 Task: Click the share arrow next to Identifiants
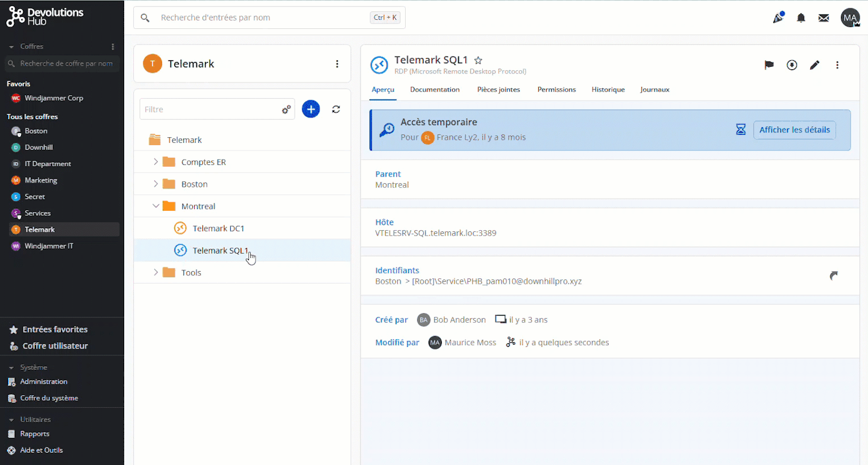pos(834,275)
